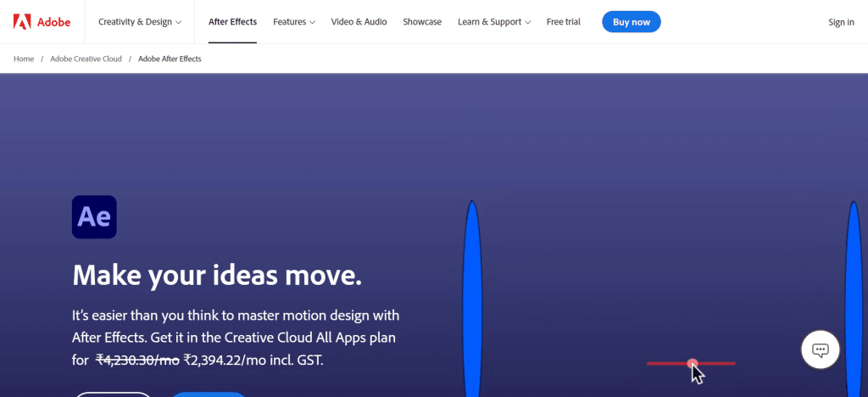Viewport: 868px width, 397px height.
Task: Click the Free trial link
Action: [x=564, y=22]
